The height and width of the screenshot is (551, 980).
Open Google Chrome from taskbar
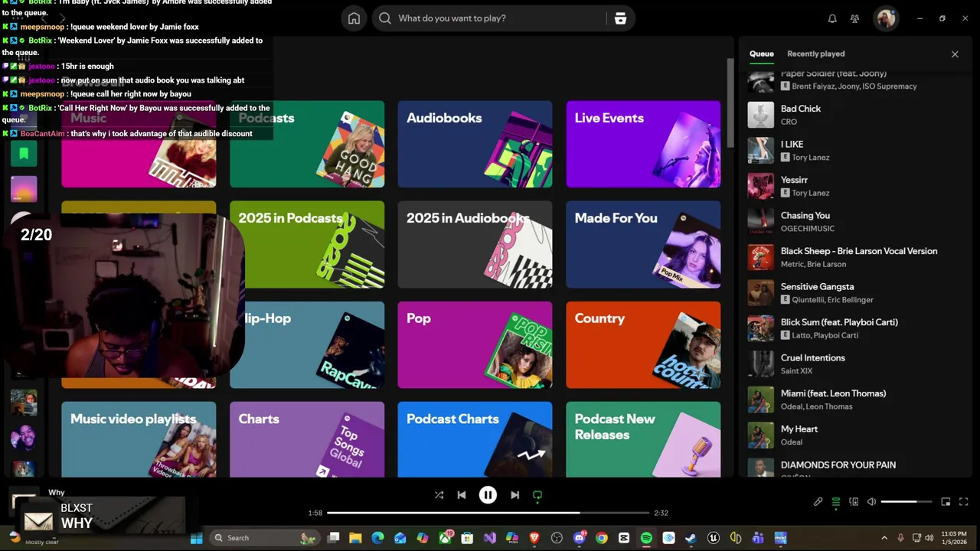click(x=602, y=538)
